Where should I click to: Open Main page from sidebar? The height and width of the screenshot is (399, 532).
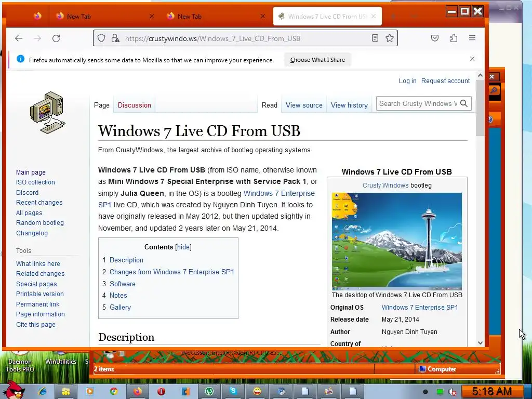point(31,172)
